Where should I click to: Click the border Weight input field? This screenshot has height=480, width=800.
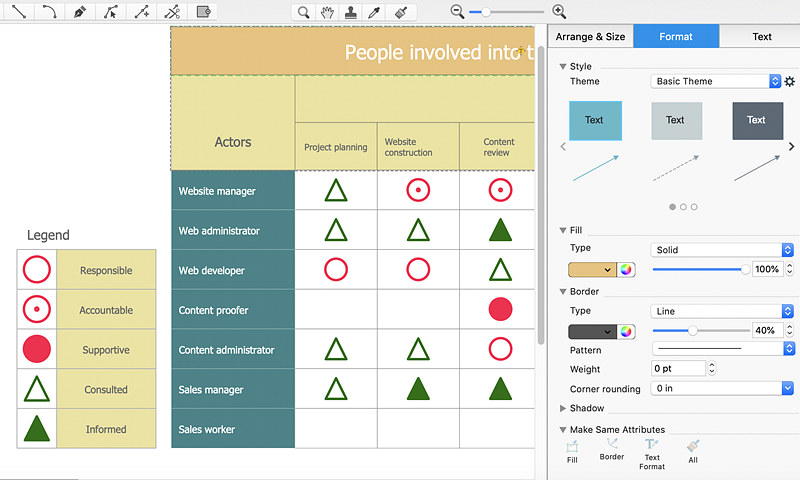[x=678, y=369]
